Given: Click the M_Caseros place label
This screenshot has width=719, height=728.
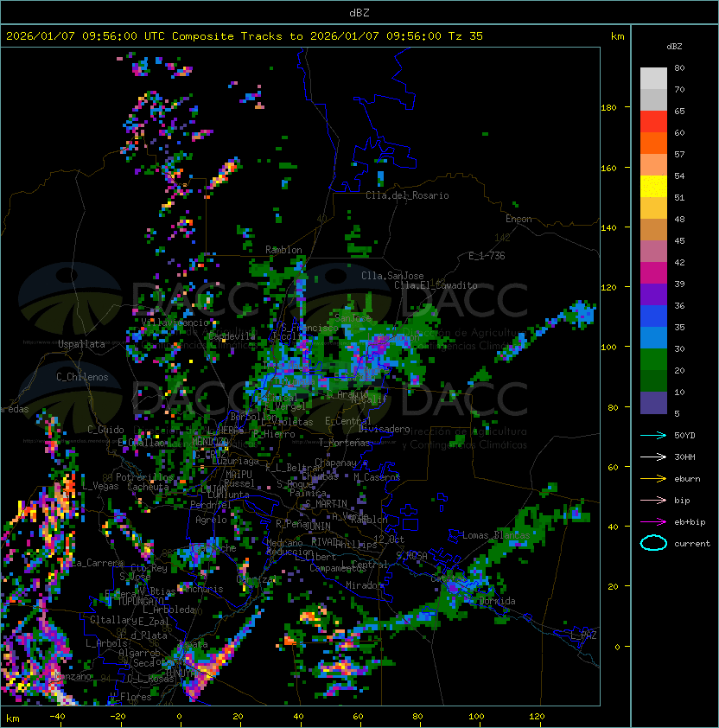Looking at the screenshot, I should pyautogui.click(x=377, y=477).
